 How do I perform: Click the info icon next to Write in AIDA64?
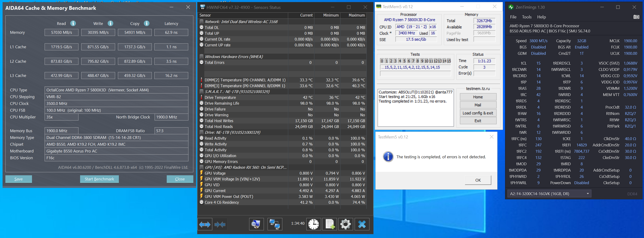[110, 23]
